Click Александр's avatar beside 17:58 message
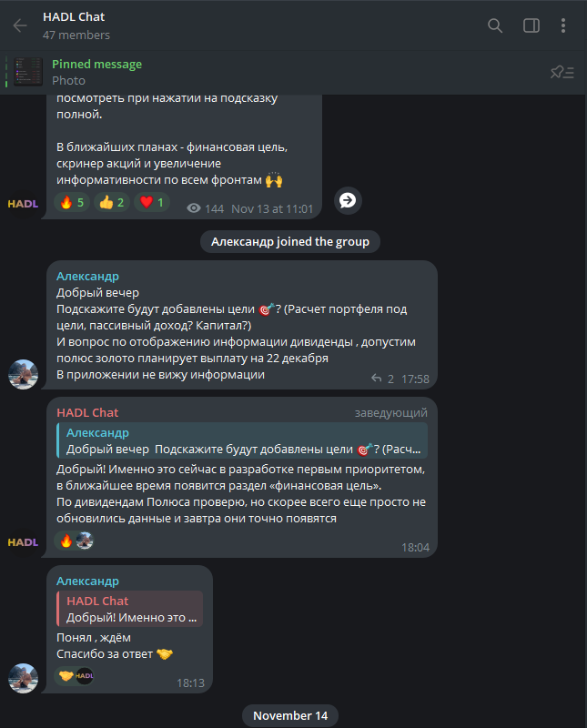The height and width of the screenshot is (728, 587). pyautogui.click(x=24, y=374)
